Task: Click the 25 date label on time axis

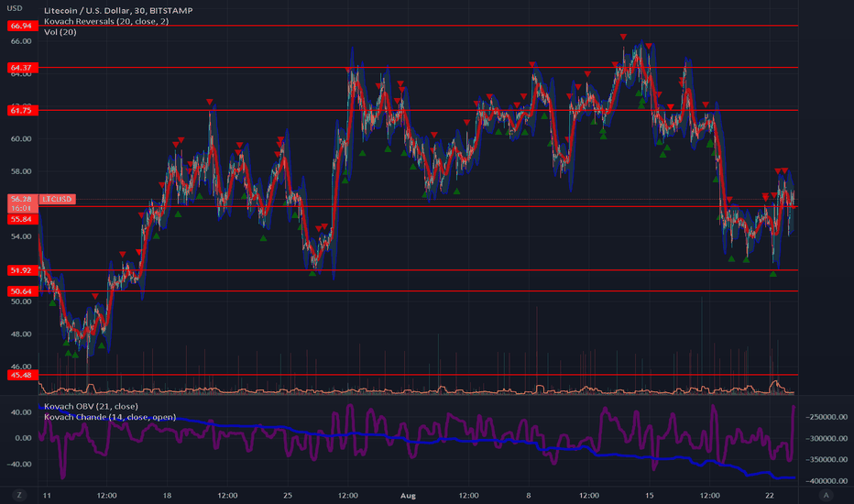Action: click(x=288, y=496)
